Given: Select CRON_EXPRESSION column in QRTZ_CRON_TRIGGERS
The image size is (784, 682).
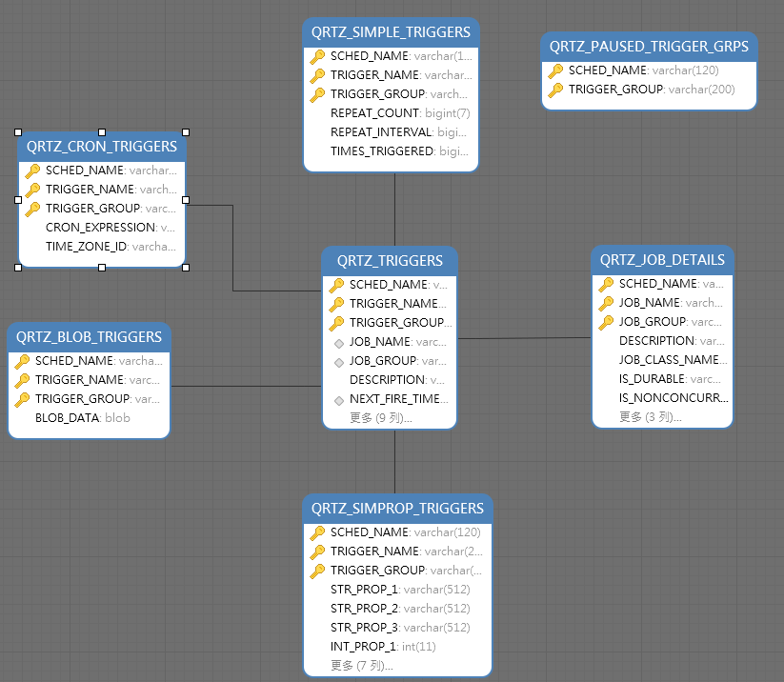Looking at the screenshot, I should [110, 228].
